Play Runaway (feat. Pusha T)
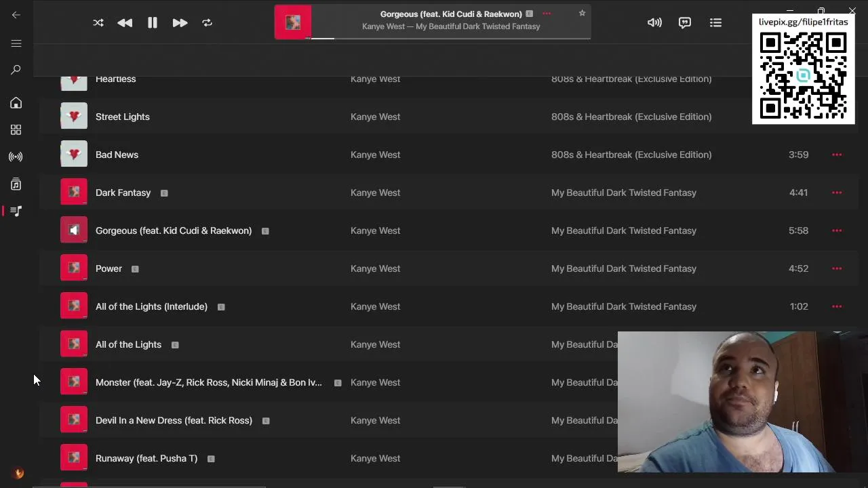The image size is (868, 488). (x=146, y=458)
